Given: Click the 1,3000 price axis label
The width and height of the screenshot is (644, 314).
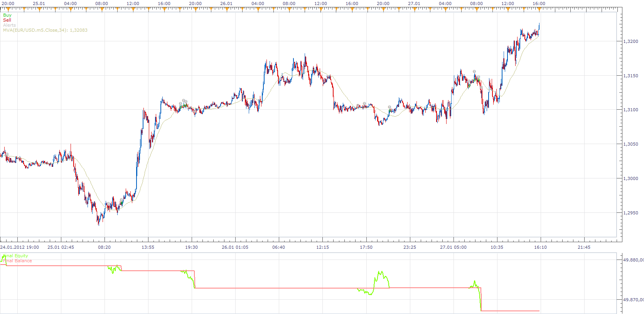Looking at the screenshot, I should click(631, 178).
